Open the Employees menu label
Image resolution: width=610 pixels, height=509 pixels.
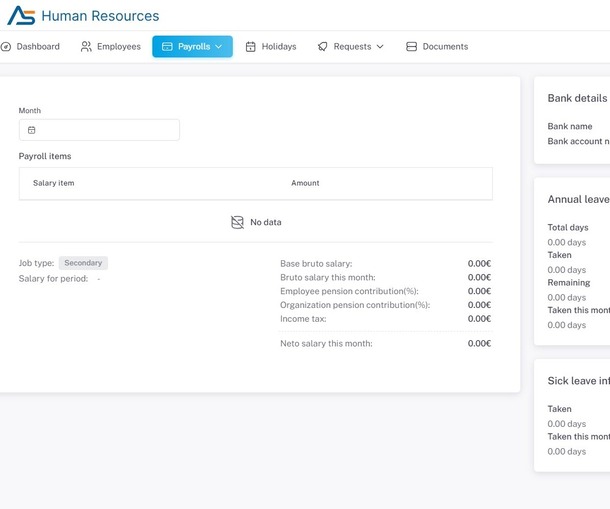[119, 47]
